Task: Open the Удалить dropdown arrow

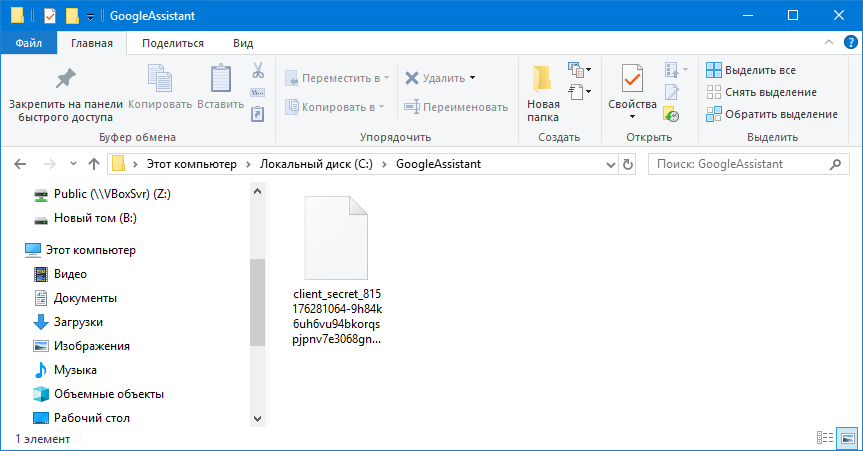Action: click(x=473, y=78)
